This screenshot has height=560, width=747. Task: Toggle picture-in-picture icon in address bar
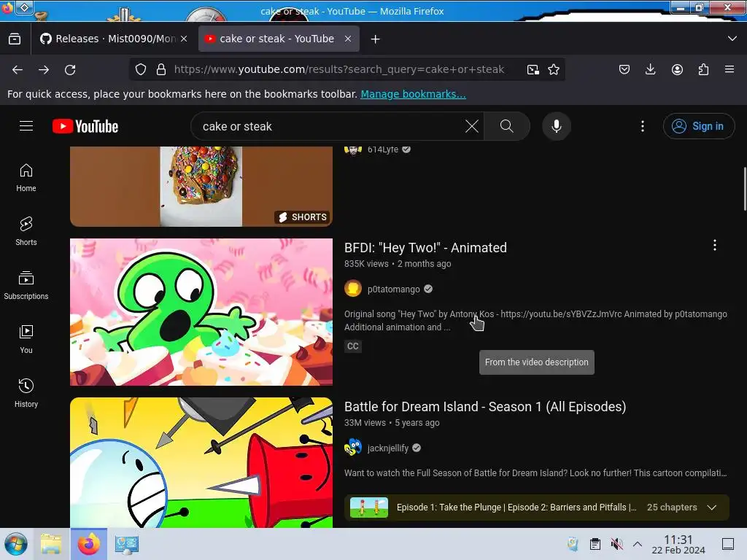point(533,69)
